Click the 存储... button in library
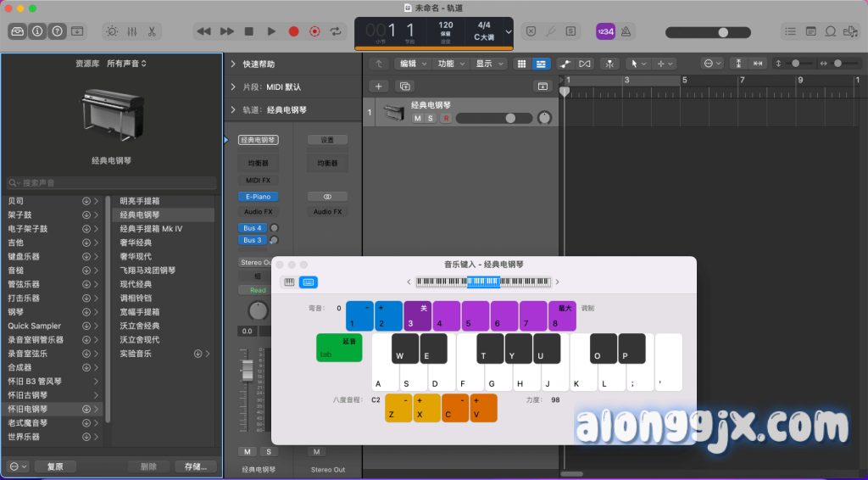Viewport: 868px width, 480px height. pos(195,466)
